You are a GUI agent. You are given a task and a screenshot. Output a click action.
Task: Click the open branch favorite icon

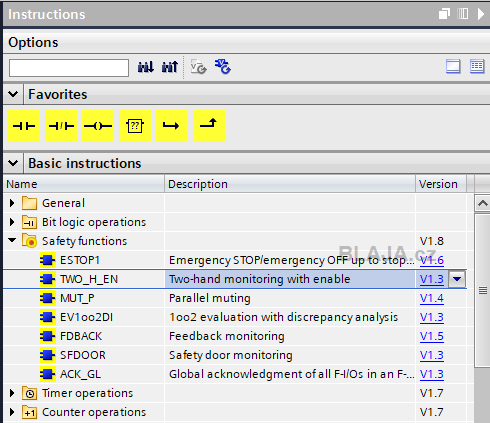pyautogui.click(x=172, y=126)
